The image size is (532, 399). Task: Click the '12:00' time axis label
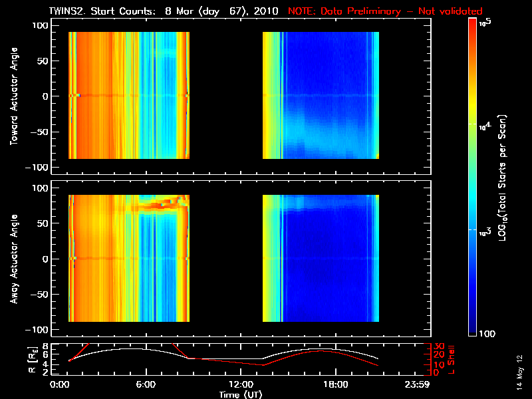click(x=241, y=385)
